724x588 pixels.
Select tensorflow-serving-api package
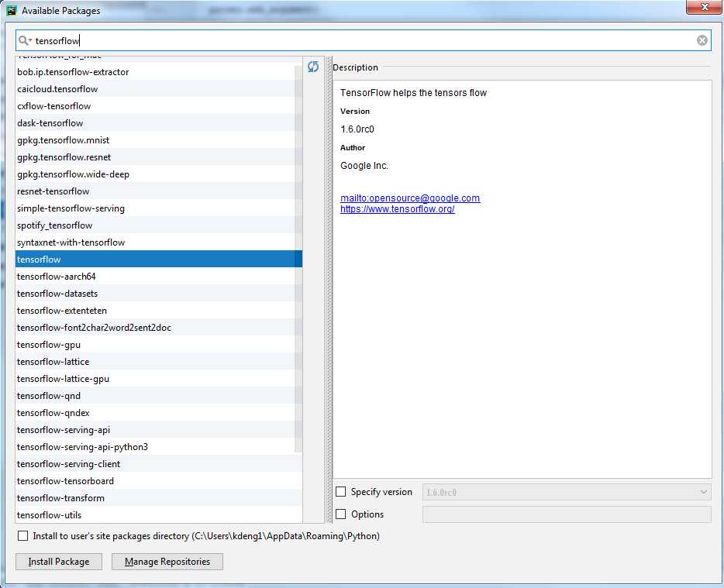[x=159, y=430]
